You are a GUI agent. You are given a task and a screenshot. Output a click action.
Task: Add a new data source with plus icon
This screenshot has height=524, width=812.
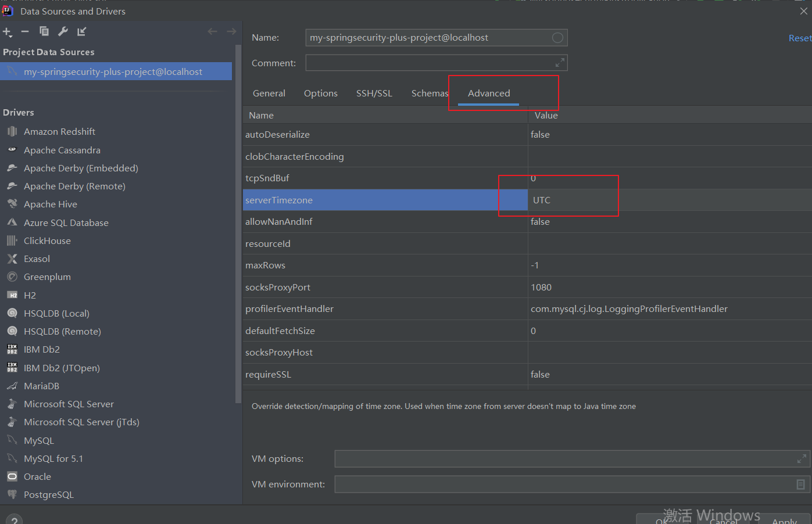[x=7, y=32]
